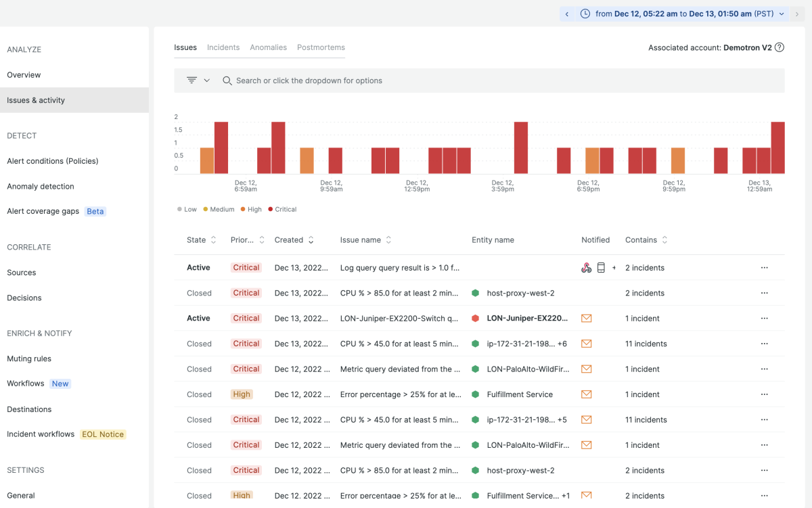This screenshot has height=508, width=812.
Task: Click the filter icon in search bar
Action: (191, 80)
